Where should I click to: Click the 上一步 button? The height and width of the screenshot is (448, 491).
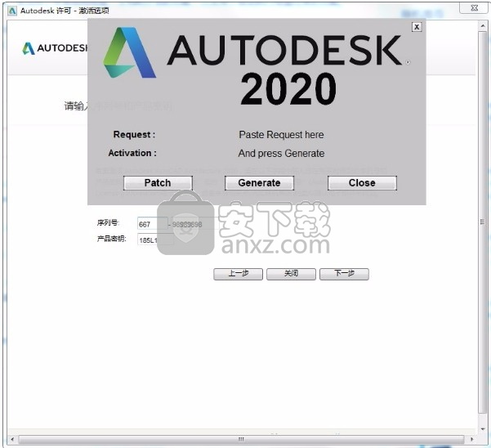(x=238, y=274)
